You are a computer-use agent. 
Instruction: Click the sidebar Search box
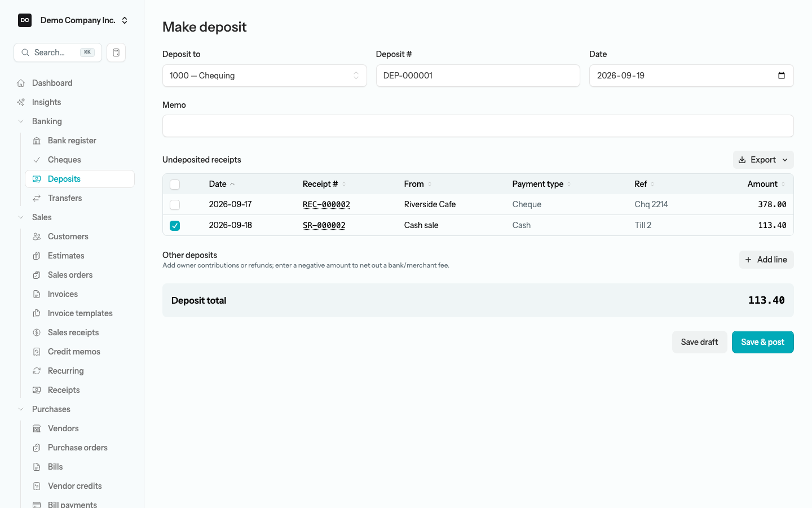58,52
